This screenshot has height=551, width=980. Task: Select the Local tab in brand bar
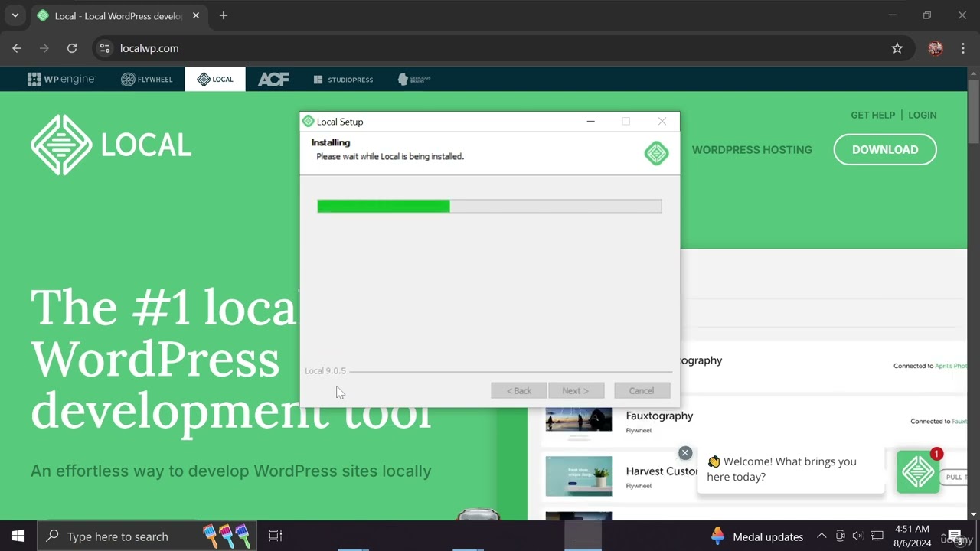point(215,79)
